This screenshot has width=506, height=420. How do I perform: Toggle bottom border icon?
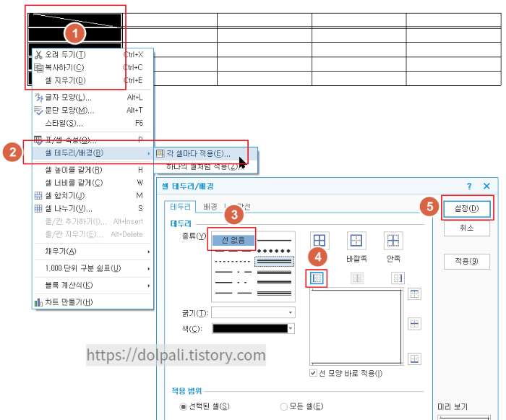pyautogui.click(x=414, y=359)
